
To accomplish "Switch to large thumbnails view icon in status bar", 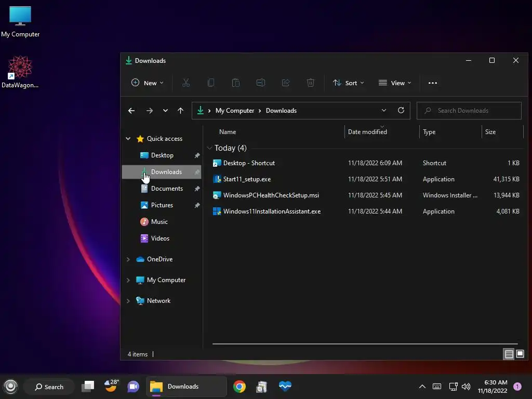I will [520, 354].
